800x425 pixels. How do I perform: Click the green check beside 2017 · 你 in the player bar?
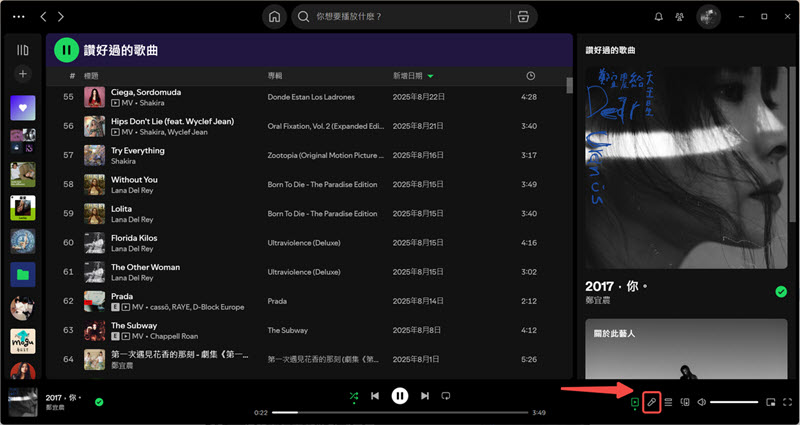point(99,402)
